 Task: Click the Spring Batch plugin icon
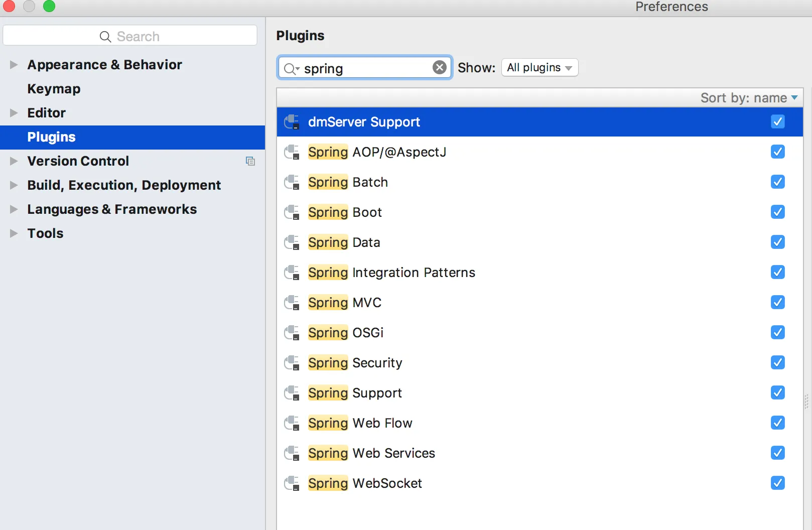click(x=292, y=182)
